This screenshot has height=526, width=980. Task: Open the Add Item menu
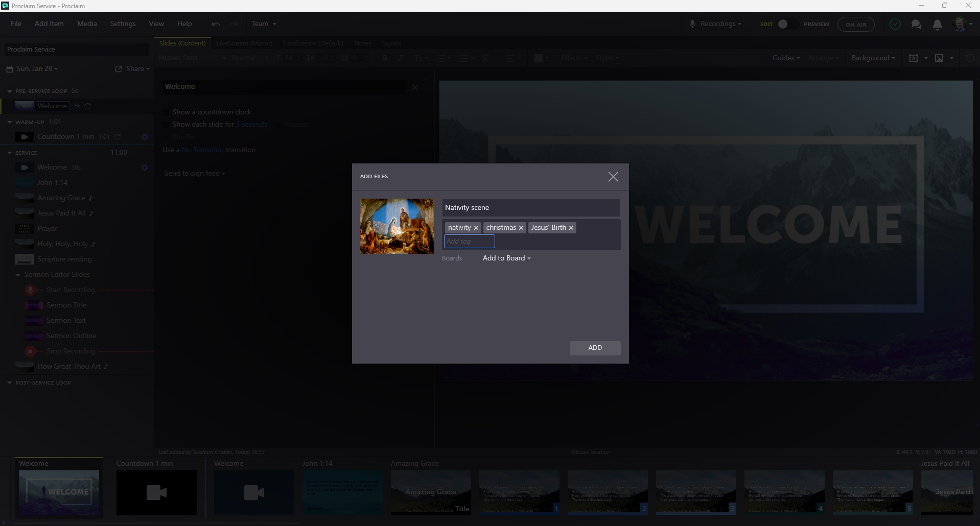(x=49, y=24)
